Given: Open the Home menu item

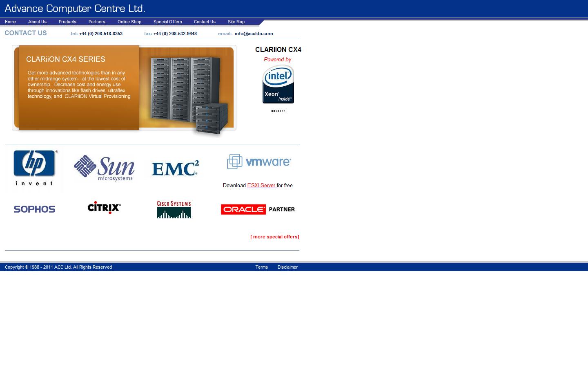Looking at the screenshot, I should coord(10,22).
